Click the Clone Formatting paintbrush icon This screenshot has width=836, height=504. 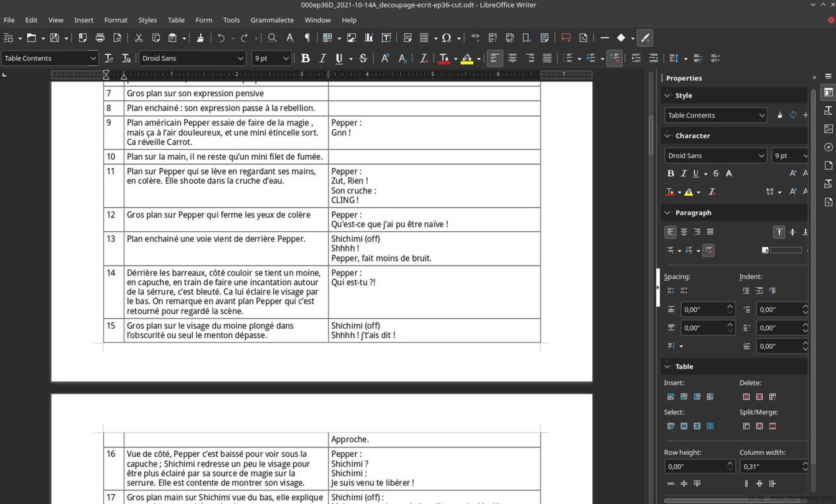(200, 38)
